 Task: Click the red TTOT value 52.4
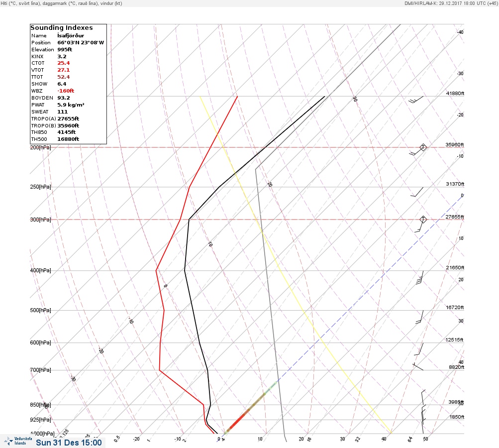click(63, 77)
